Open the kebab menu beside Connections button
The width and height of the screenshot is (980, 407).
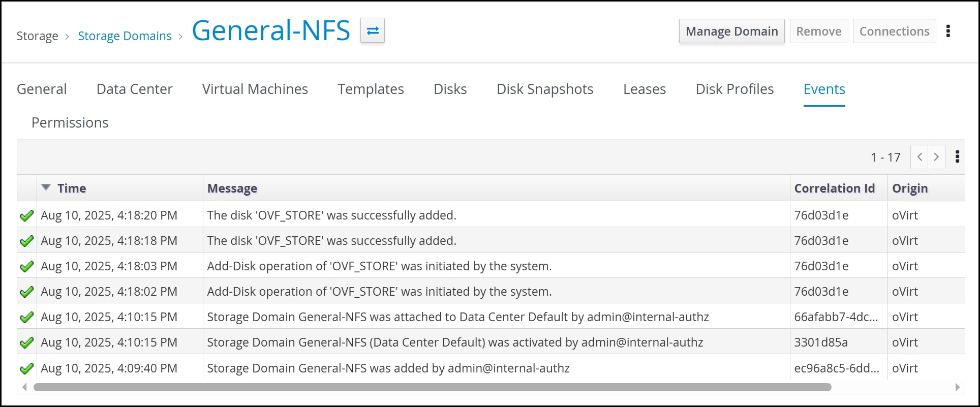pos(948,31)
